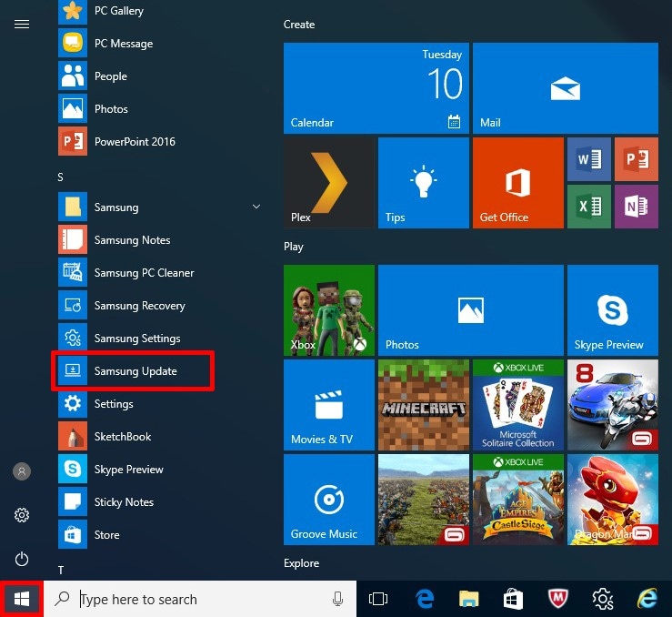Open Settings gear in Start sidebar
Screen dimensions: 672x617
(22, 514)
